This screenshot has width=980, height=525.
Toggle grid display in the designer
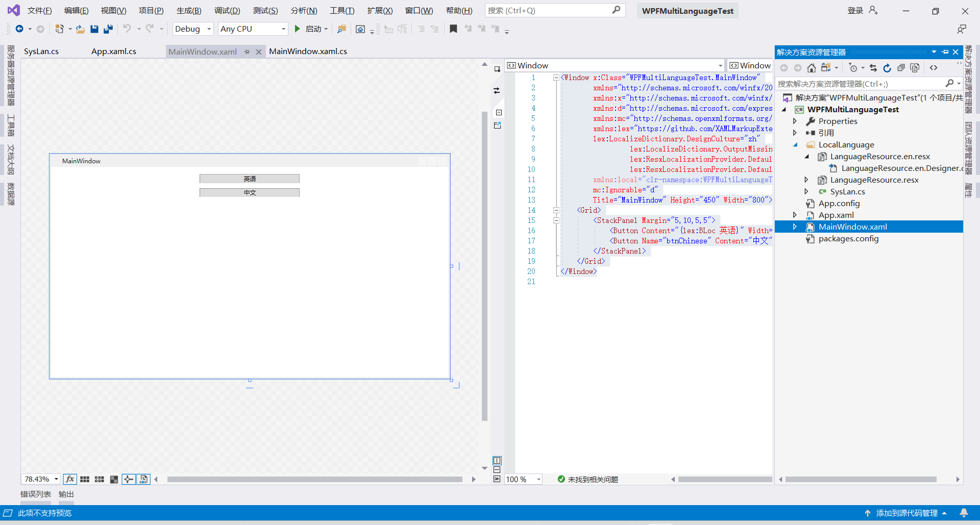85,479
